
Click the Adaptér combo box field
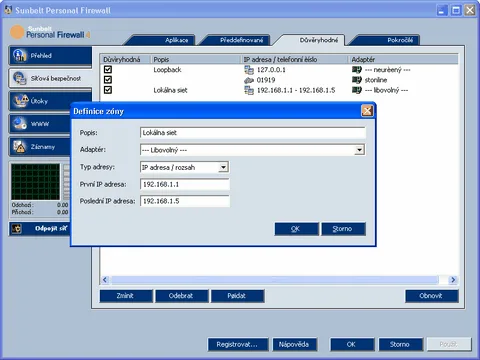point(252,150)
